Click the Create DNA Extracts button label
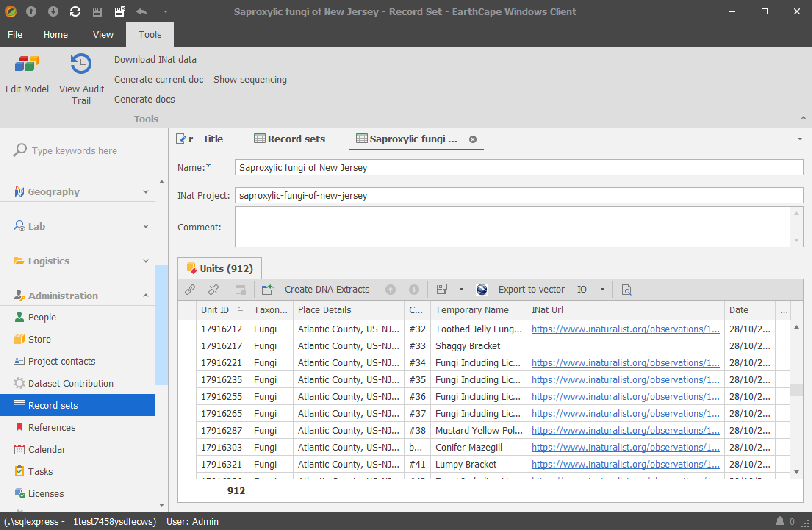Viewport: 812px width, 530px height. [x=327, y=290]
